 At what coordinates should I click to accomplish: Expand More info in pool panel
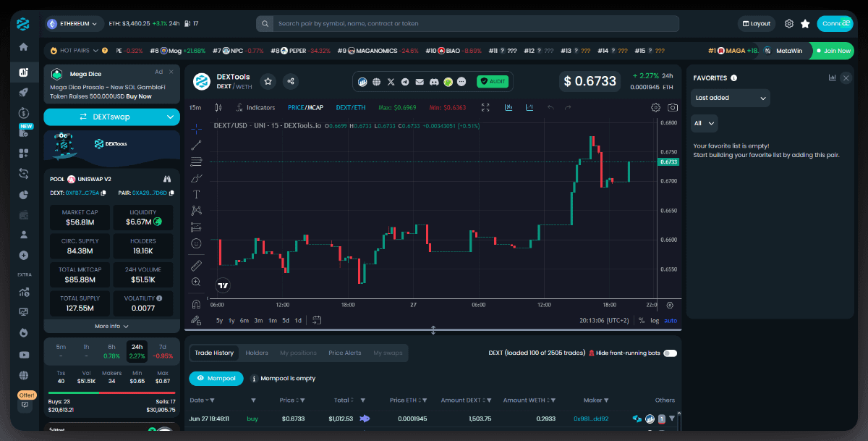pyautogui.click(x=111, y=326)
